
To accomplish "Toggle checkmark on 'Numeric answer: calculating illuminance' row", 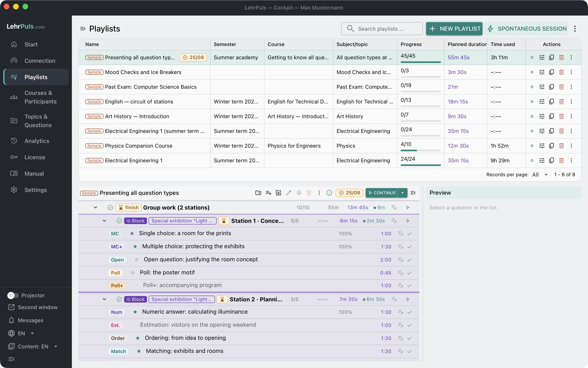I will point(410,312).
